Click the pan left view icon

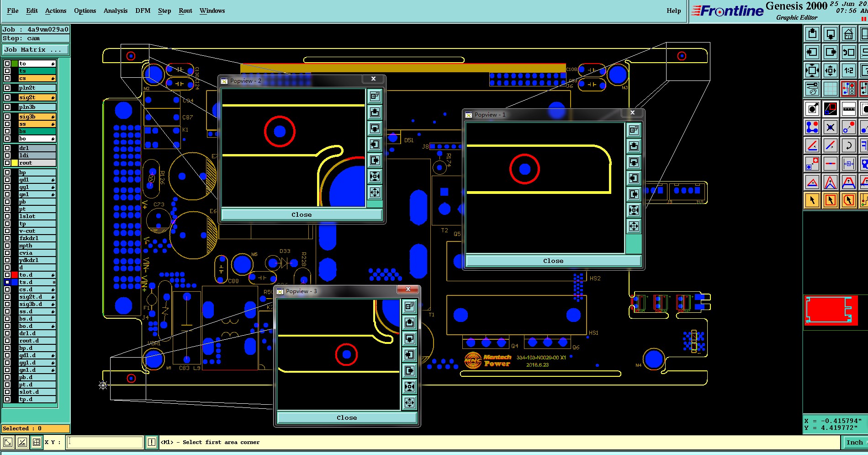(x=812, y=52)
